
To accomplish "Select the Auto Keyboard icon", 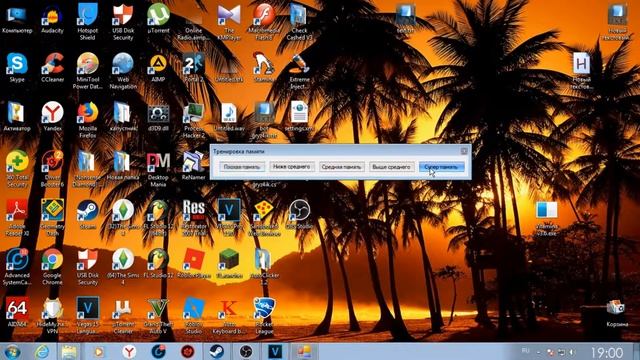I will click(x=229, y=316).
